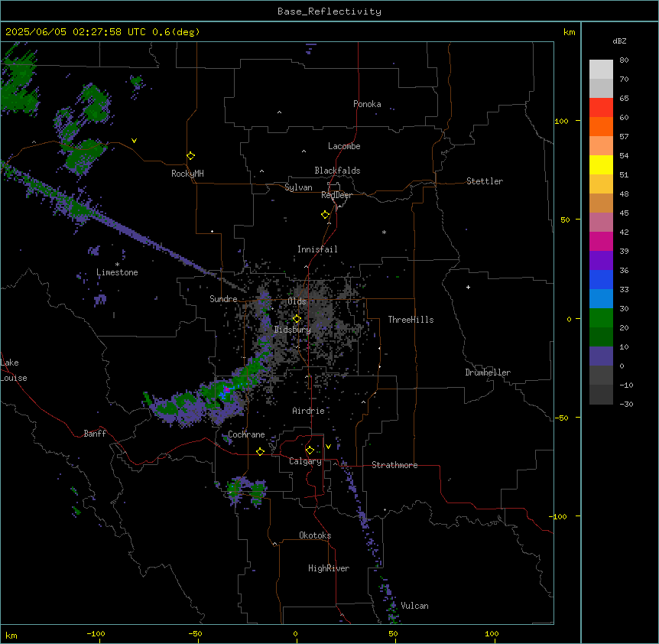Select the Didsbury label

(x=293, y=330)
